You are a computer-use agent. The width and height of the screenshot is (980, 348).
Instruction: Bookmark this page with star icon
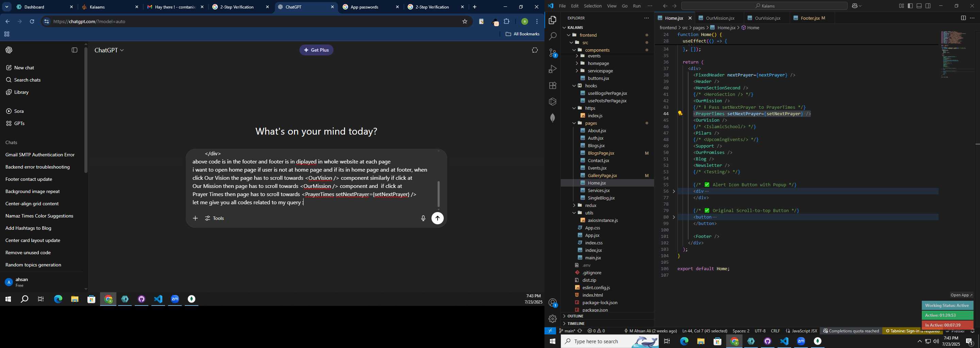464,22
